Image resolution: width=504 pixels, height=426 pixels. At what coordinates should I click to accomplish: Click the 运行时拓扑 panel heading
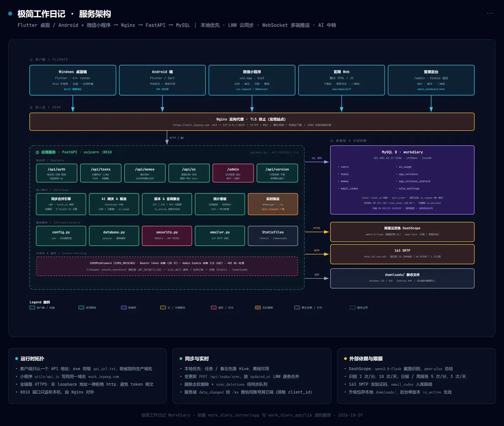pyautogui.click(x=32, y=359)
